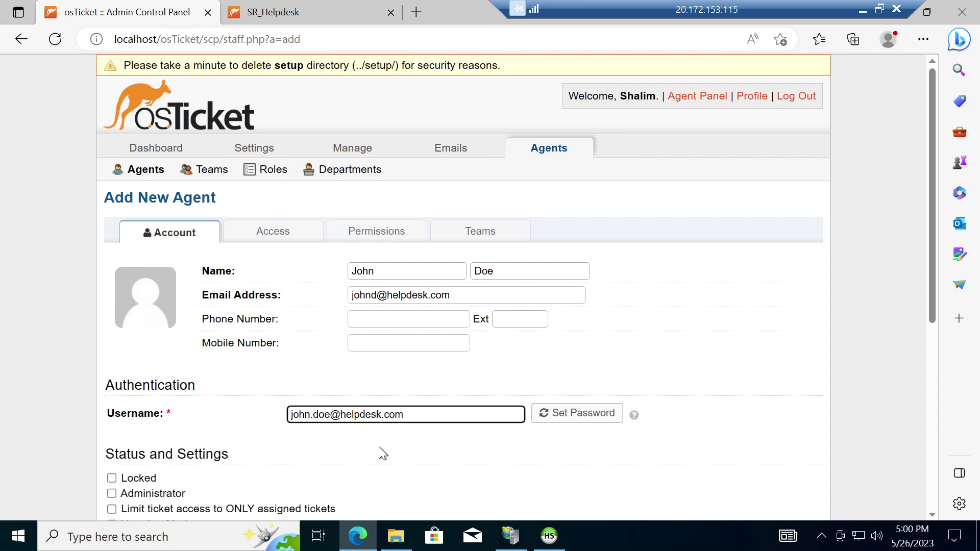Click the Profile link in welcome bar
Screen dimensions: 980x551
point(752,95)
